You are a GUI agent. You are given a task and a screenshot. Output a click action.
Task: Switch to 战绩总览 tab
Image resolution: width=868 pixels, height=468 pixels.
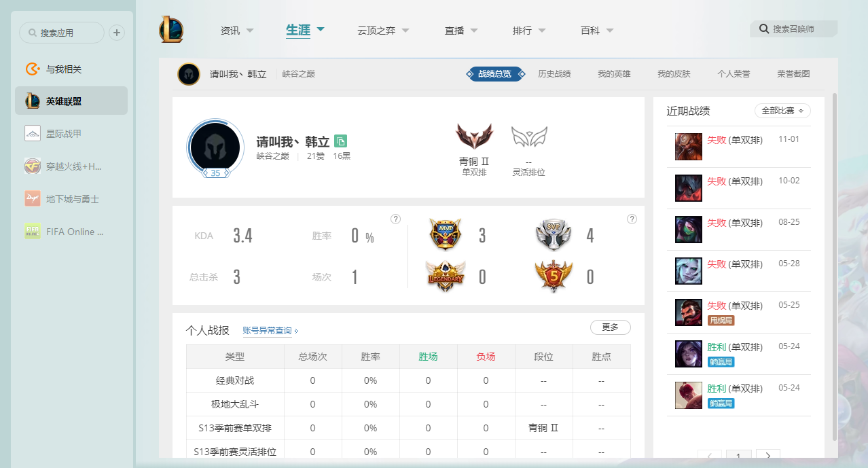[x=495, y=74]
